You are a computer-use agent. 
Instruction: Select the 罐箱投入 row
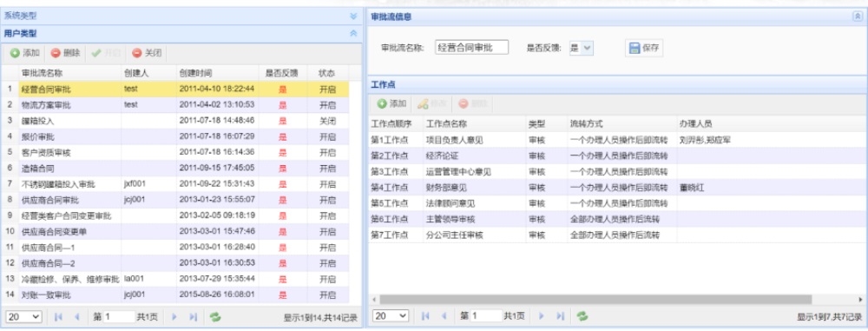175,120
